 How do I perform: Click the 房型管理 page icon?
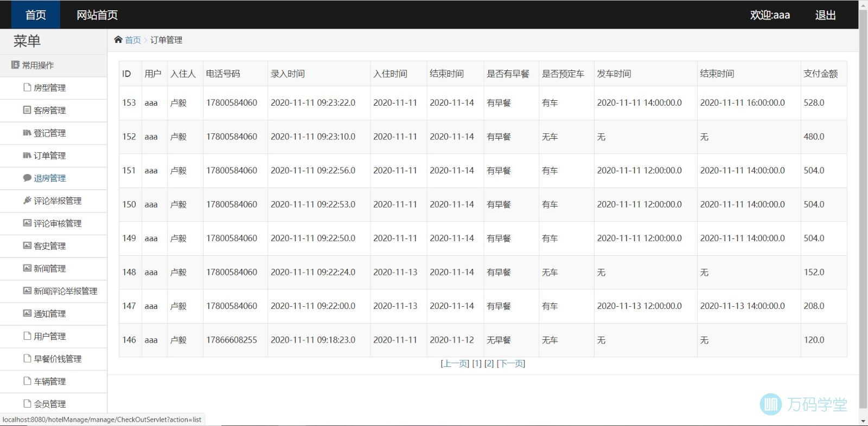click(x=27, y=87)
